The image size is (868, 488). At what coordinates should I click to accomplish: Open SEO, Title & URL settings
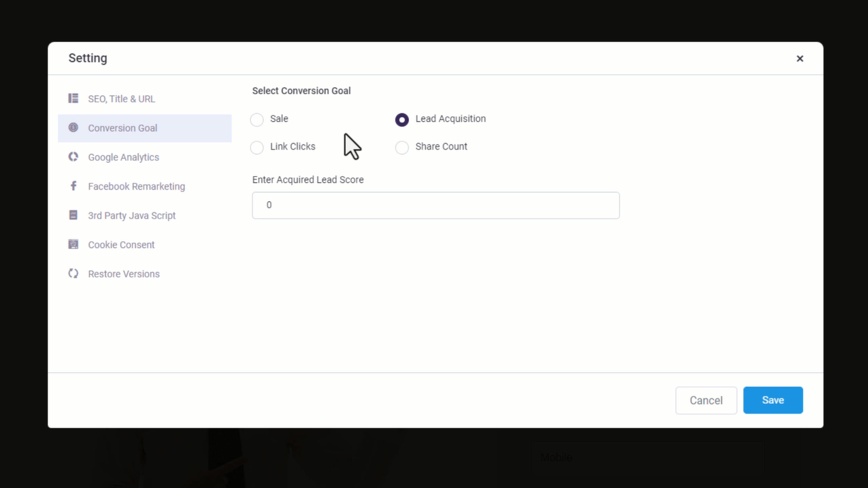click(x=145, y=99)
